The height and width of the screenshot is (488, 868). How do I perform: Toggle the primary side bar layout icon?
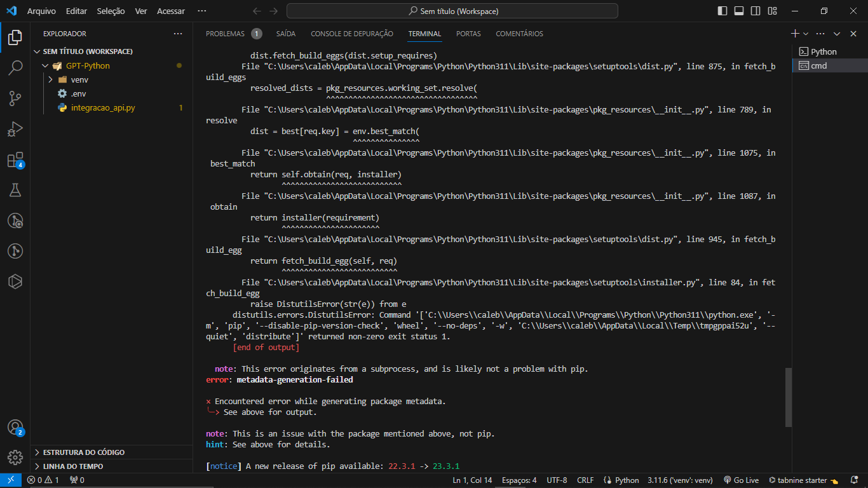[x=722, y=11]
